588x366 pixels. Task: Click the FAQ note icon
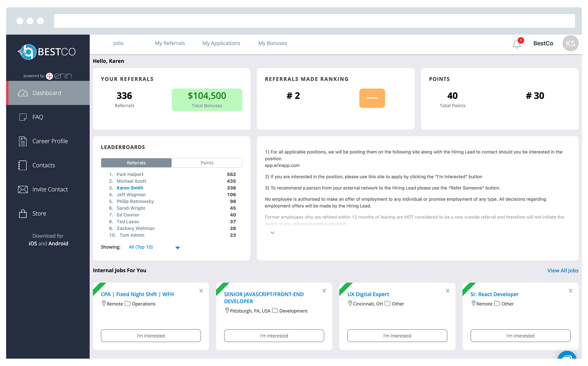click(23, 117)
